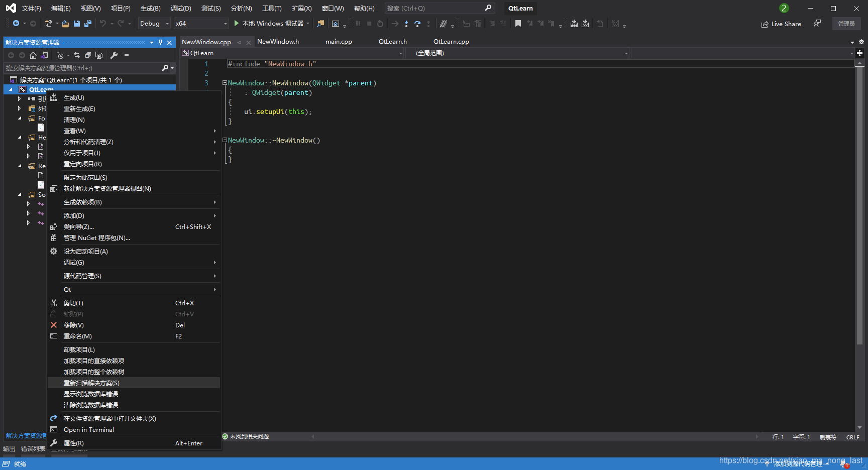Select 生成(U) in context menu
This screenshot has height=470, width=868.
pyautogui.click(x=134, y=98)
